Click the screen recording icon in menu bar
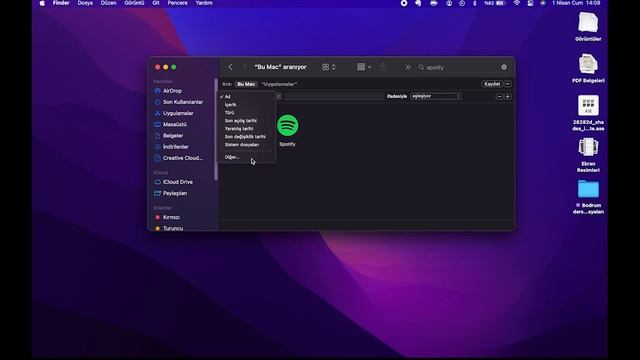Image resolution: width=640 pixels, height=360 pixels. click(404, 3)
